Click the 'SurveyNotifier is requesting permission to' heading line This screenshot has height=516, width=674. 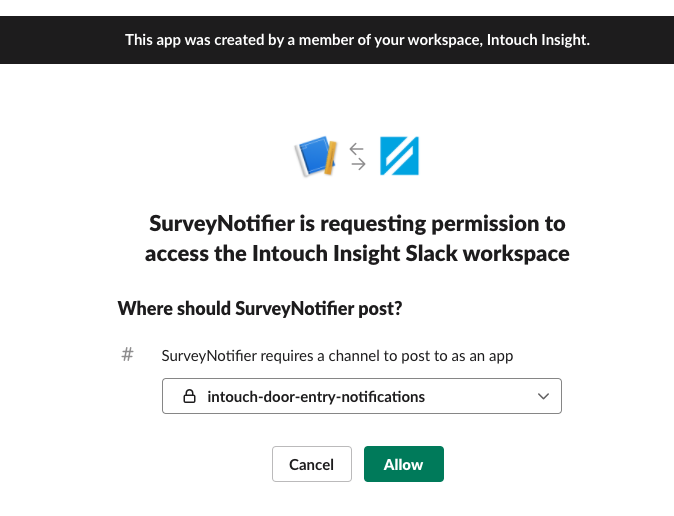357,222
